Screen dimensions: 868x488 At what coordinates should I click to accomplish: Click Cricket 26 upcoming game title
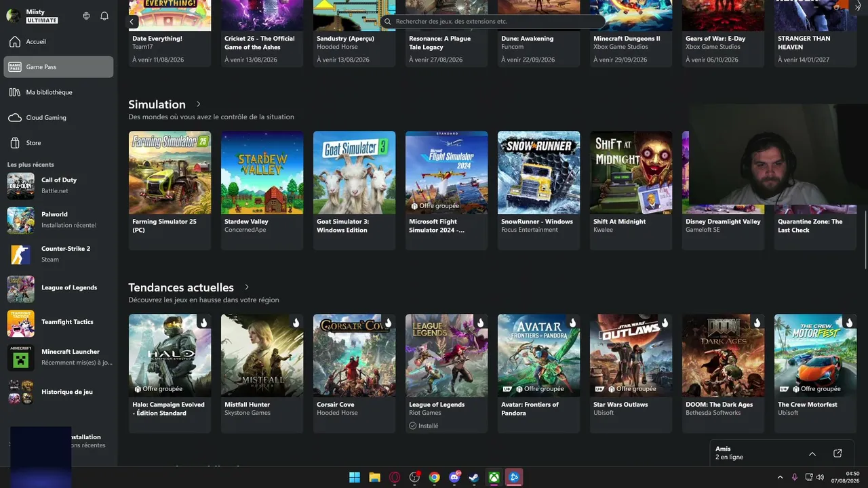point(259,43)
